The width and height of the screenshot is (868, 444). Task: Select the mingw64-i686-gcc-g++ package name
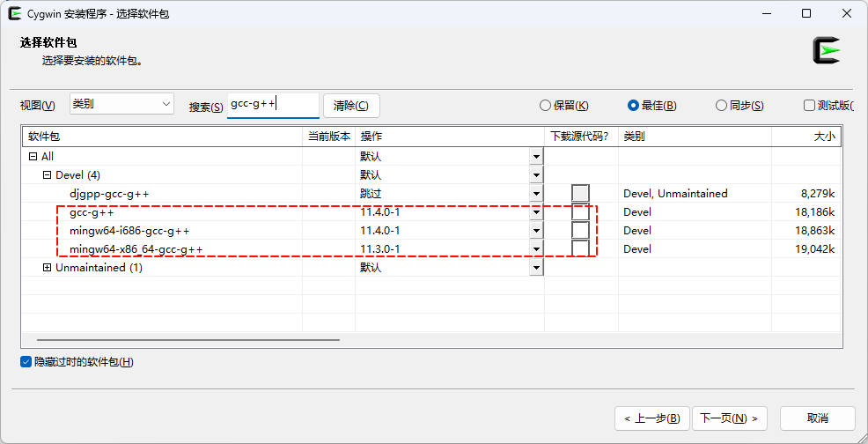[x=129, y=231]
